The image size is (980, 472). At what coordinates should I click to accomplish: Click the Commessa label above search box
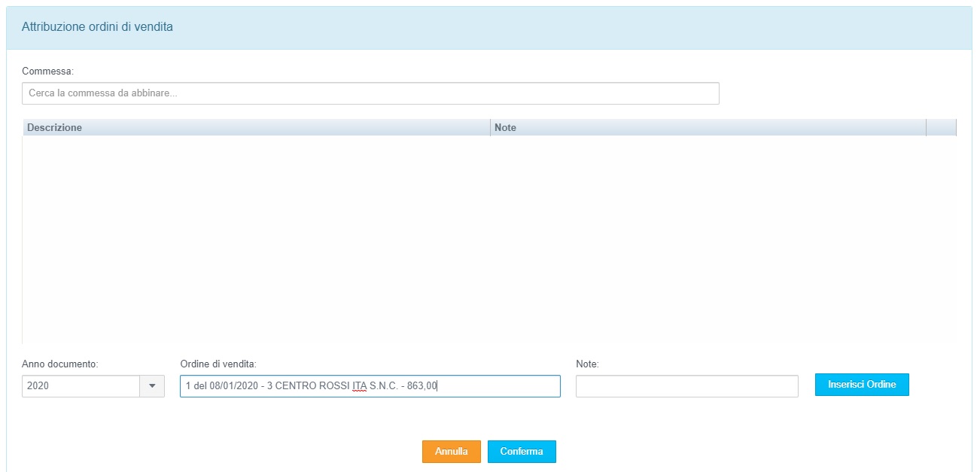[x=47, y=71]
